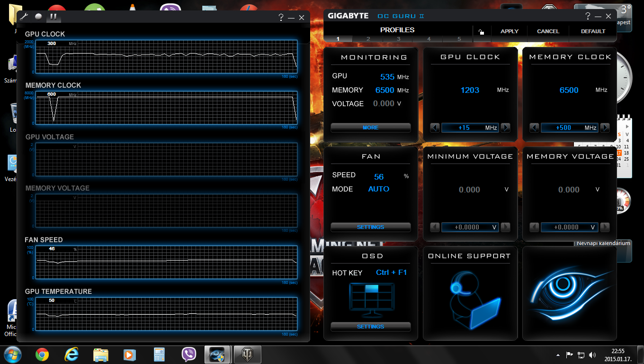Viewport: 644px width, 364px height.
Task: Select profile 3 tab
Action: 399,39
